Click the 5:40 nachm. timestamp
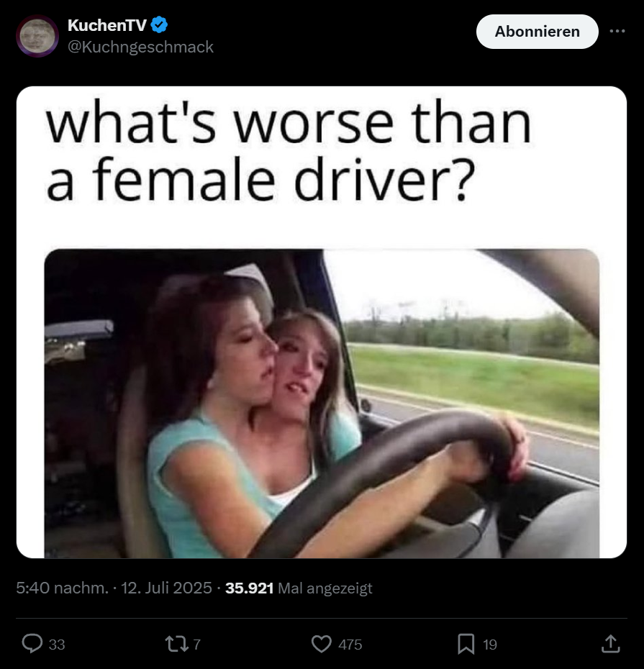 click(63, 588)
